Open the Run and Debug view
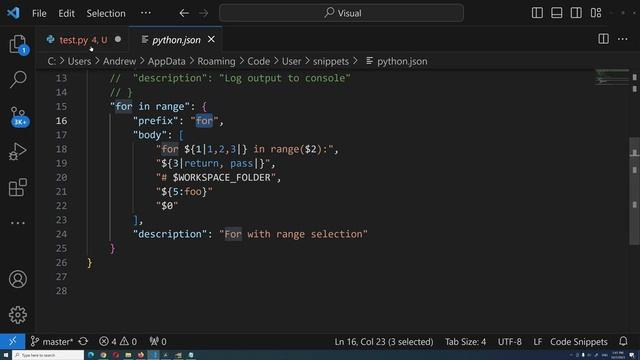Image resolution: width=640 pixels, height=360 pixels. (x=18, y=151)
